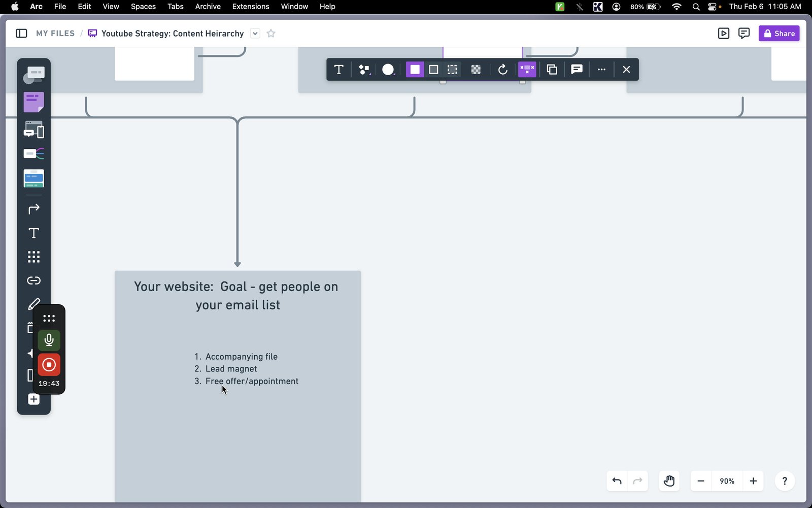This screenshot has width=812, height=508.
Task: Close the floating toolbar with X
Action: [626, 70]
